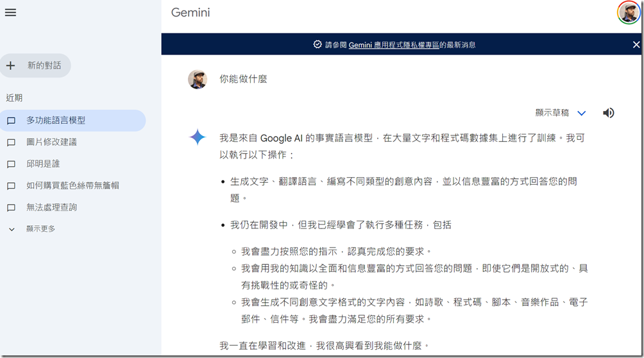This screenshot has height=358, width=644.
Task: Click text 我會盡力按照您的指示
Action: pos(289,251)
